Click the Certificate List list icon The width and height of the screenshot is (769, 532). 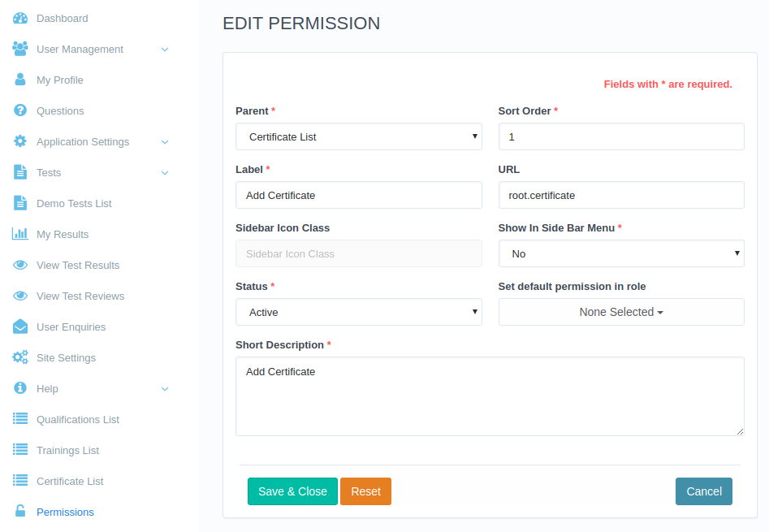pyautogui.click(x=20, y=481)
